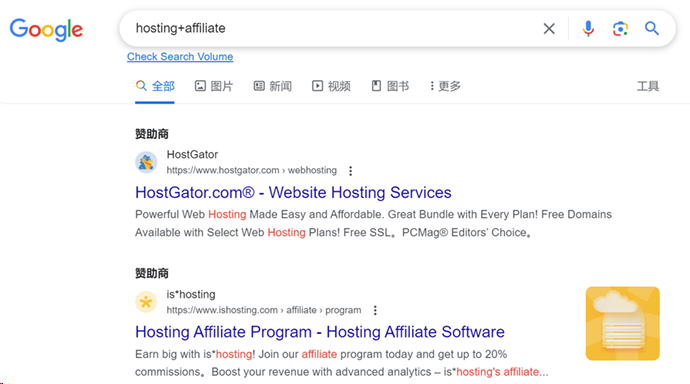Image resolution: width=690 pixels, height=384 pixels.
Task: Open the three-dot menu beside ishosting.com URL
Action: click(x=375, y=311)
